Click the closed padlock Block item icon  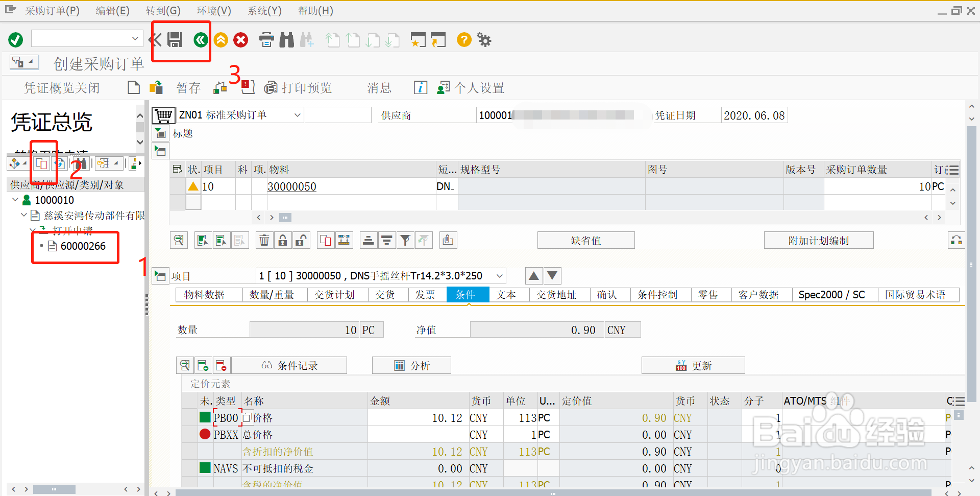click(x=283, y=240)
